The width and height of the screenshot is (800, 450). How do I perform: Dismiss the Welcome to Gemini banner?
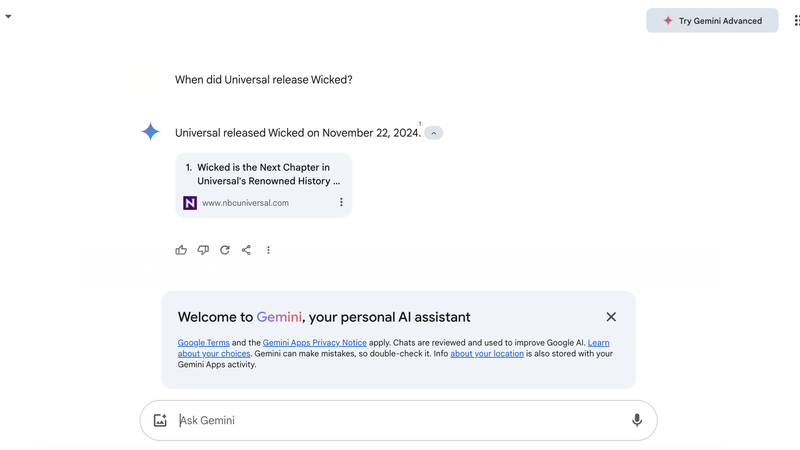pyautogui.click(x=611, y=317)
